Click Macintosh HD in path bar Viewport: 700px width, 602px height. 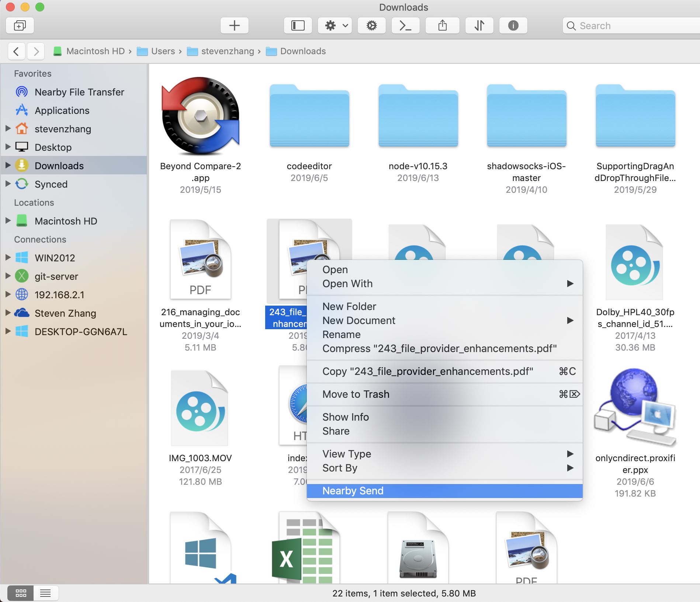(x=89, y=51)
